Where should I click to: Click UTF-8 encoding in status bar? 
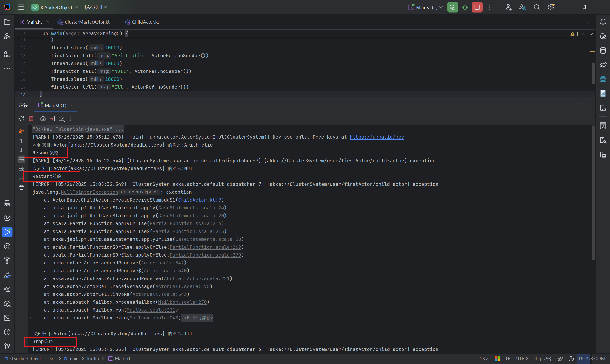coord(522,359)
